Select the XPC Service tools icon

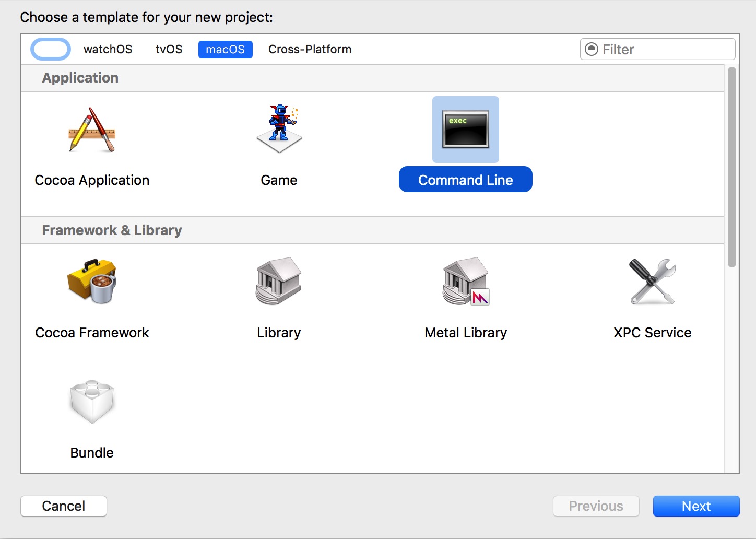pyautogui.click(x=653, y=281)
